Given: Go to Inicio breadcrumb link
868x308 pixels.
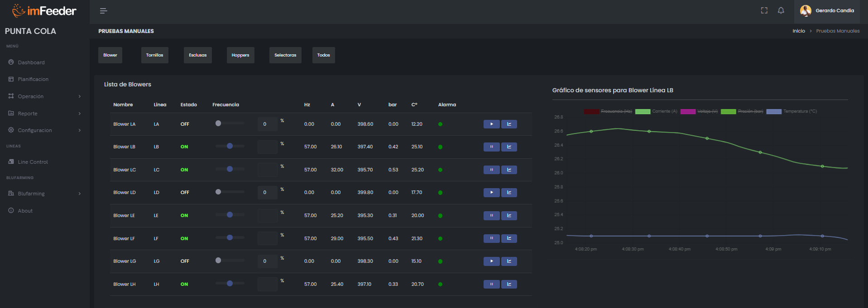Looking at the screenshot, I should coord(799,31).
